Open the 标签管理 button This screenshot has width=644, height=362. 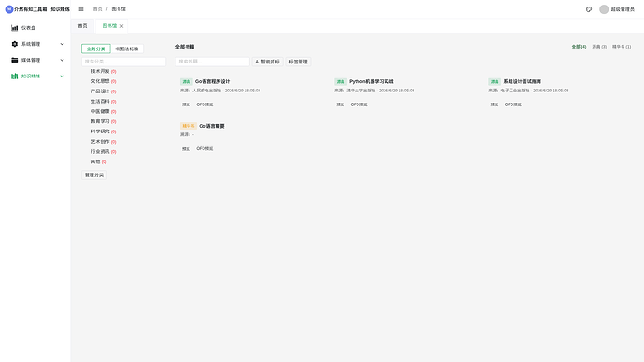[x=298, y=62]
